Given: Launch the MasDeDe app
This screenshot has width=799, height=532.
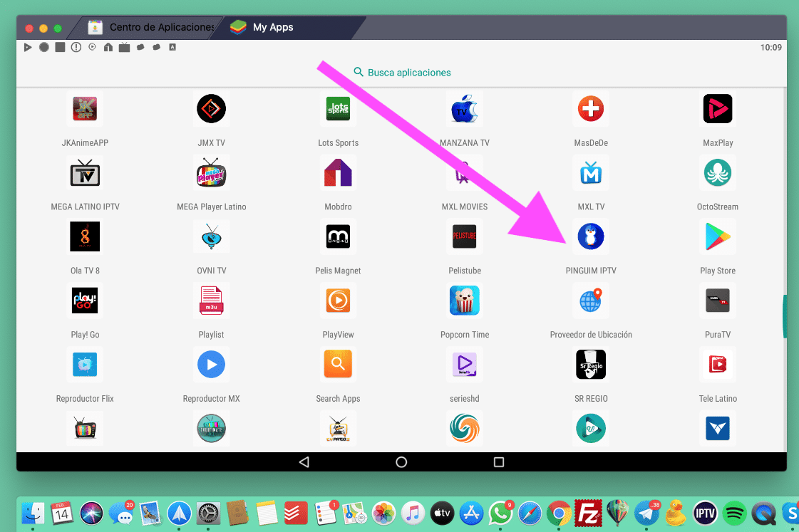Looking at the screenshot, I should coord(590,109).
